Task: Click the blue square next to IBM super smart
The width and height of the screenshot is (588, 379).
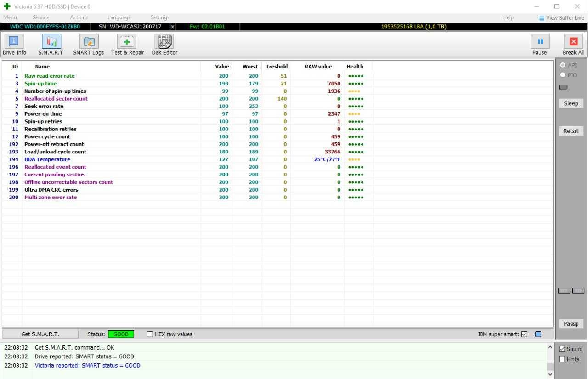Action: pyautogui.click(x=538, y=334)
